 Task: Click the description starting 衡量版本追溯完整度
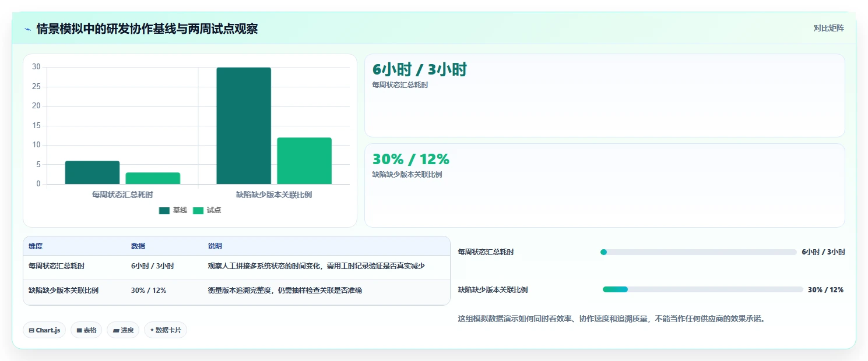(x=285, y=290)
